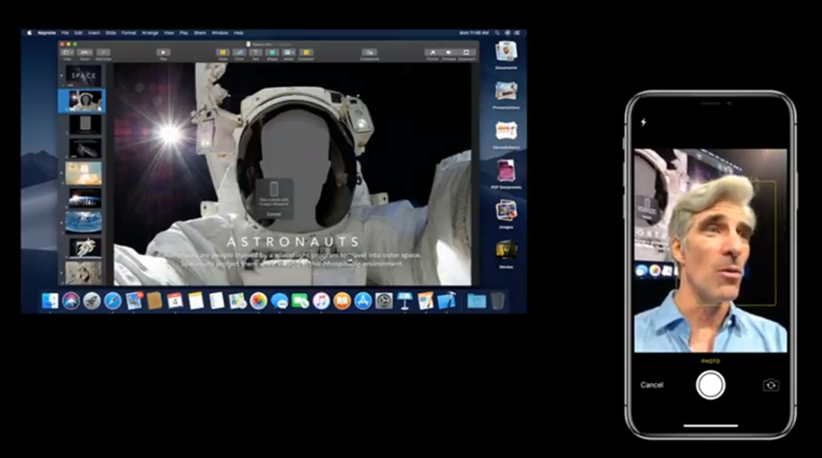Open the Animate inspector in toolbar

449,53
